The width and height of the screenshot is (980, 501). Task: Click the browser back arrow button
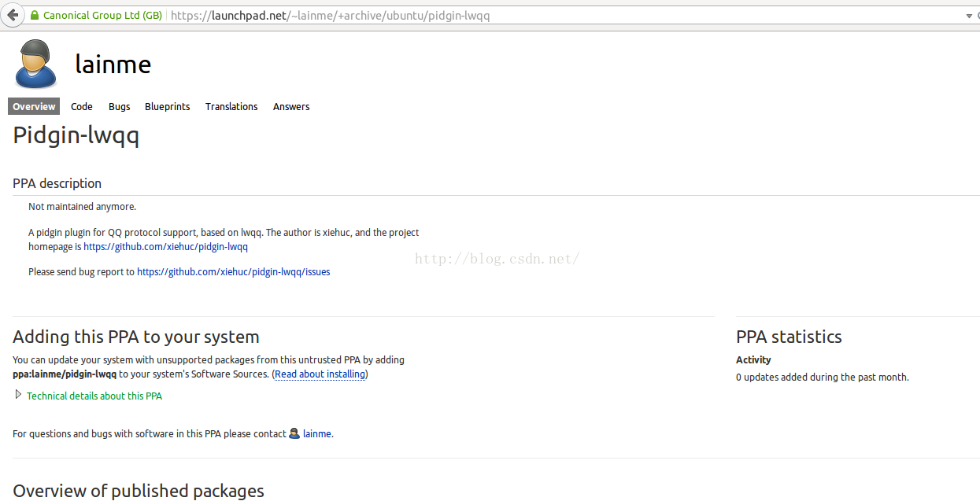pos(13,15)
